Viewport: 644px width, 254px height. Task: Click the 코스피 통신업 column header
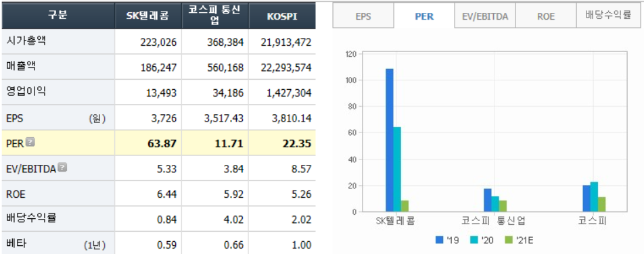pyautogui.click(x=215, y=16)
